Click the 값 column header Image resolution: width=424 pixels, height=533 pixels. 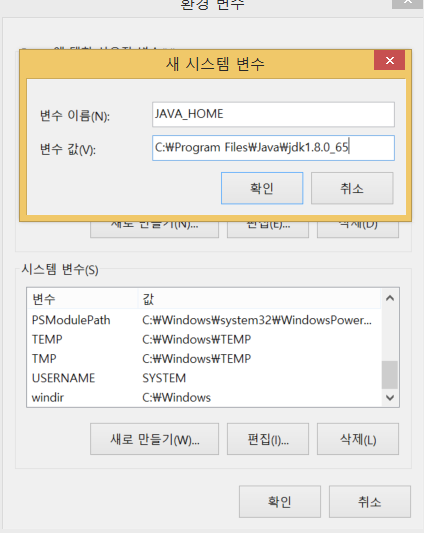259,299
